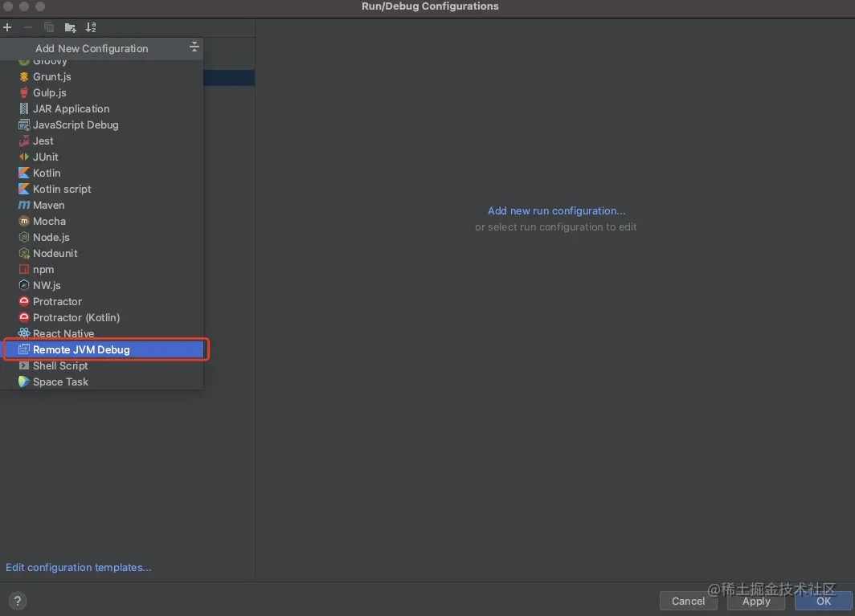The width and height of the screenshot is (855, 616).
Task: Click the Grunt.js icon in the list
Action: (24, 77)
